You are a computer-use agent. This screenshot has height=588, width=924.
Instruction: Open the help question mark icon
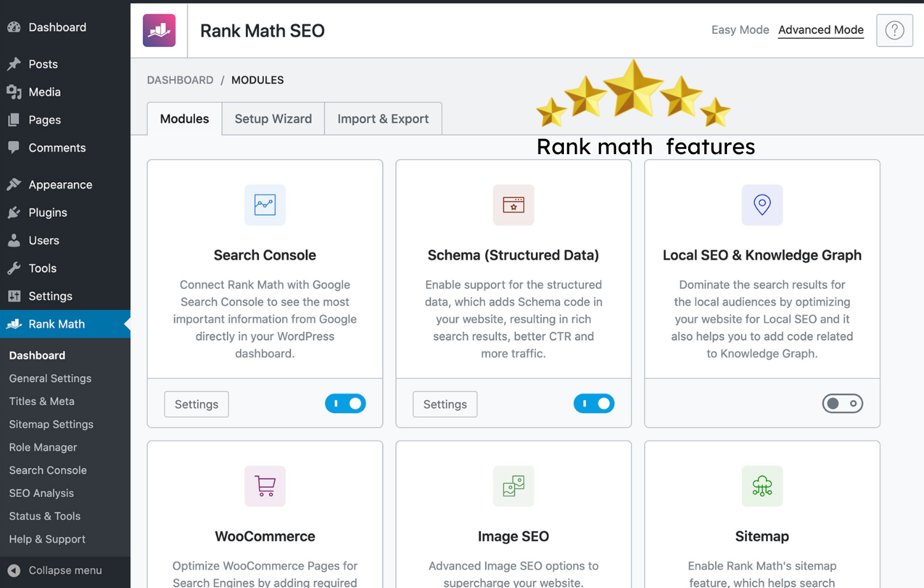[x=894, y=30]
